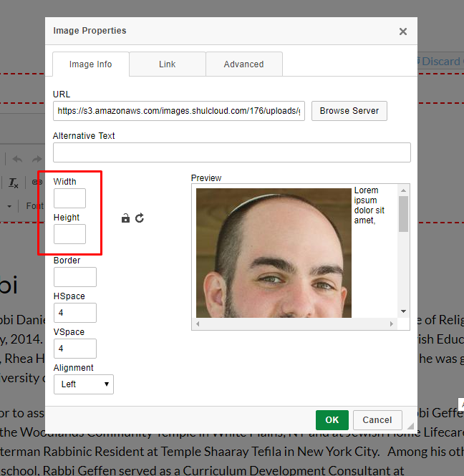Click the redo arrow in editor toolbar
The width and height of the screenshot is (464, 476).
(x=37, y=159)
